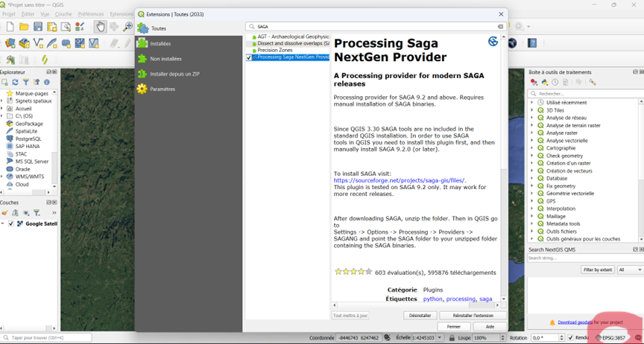This screenshot has width=644, height=344.
Task: Select the Pan map hand tool
Action: pos(100,27)
